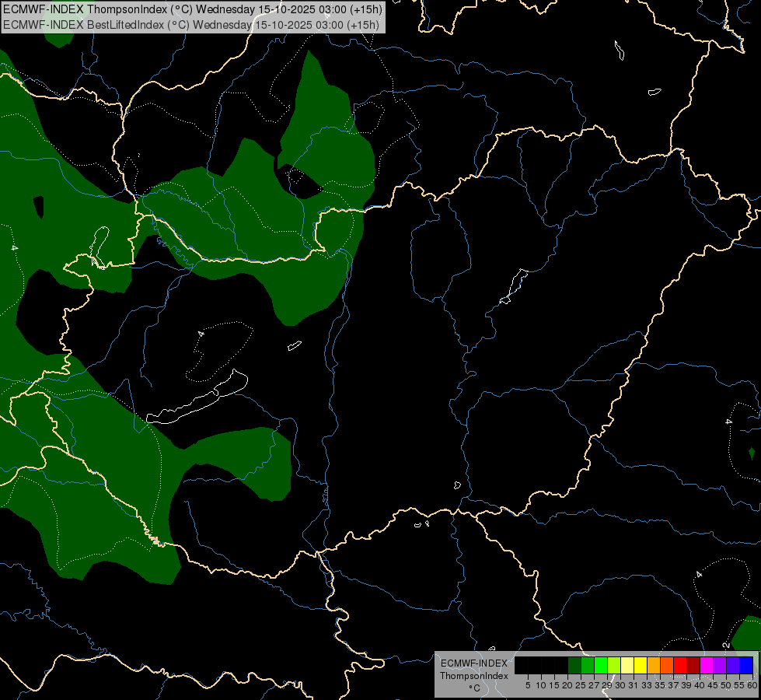
Task: Click the medium green 25–27 legend swatch
Action: (x=588, y=665)
